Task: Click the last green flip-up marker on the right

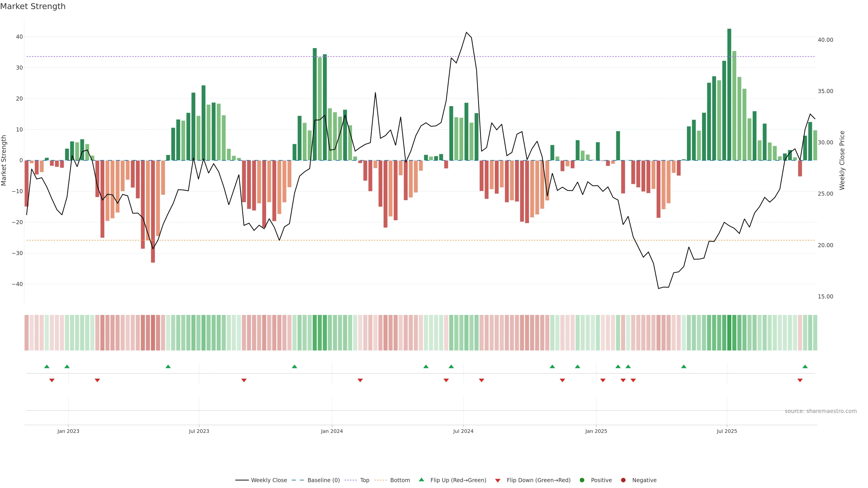Action: [x=805, y=366]
